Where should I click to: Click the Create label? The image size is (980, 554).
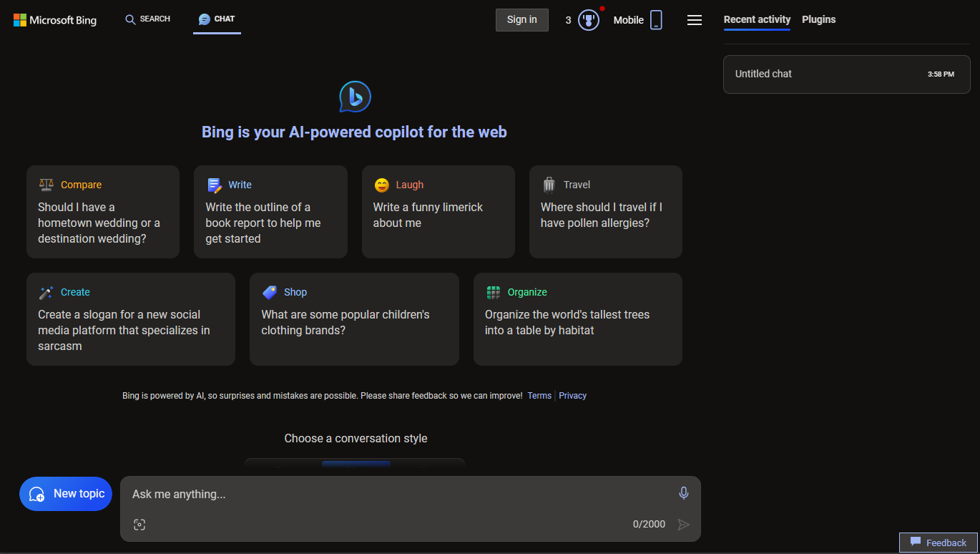(x=75, y=292)
